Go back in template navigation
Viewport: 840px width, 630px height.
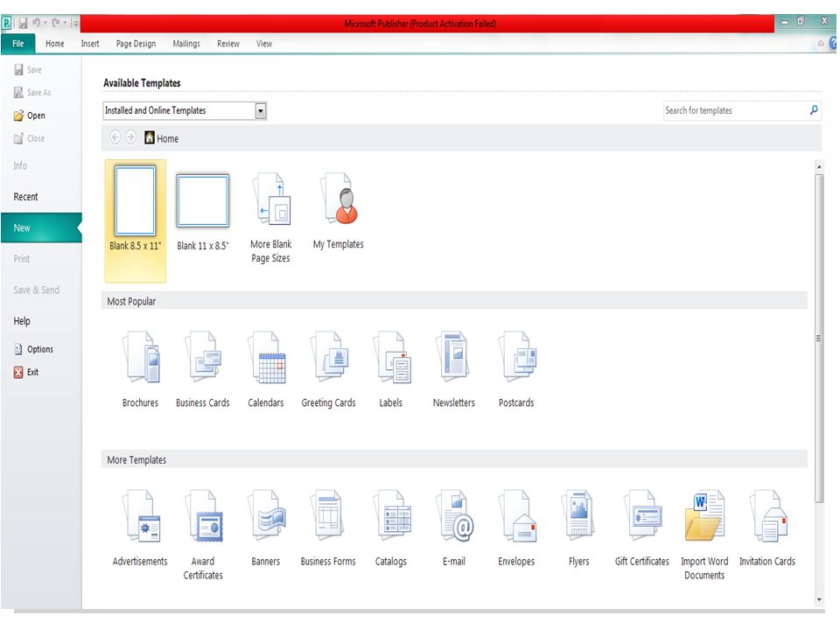(x=115, y=137)
